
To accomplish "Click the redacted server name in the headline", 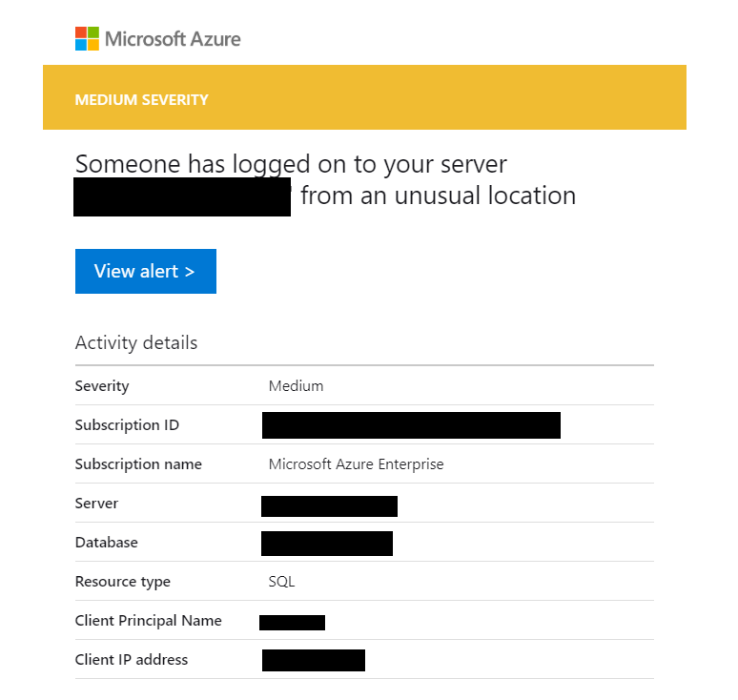I will (x=182, y=197).
